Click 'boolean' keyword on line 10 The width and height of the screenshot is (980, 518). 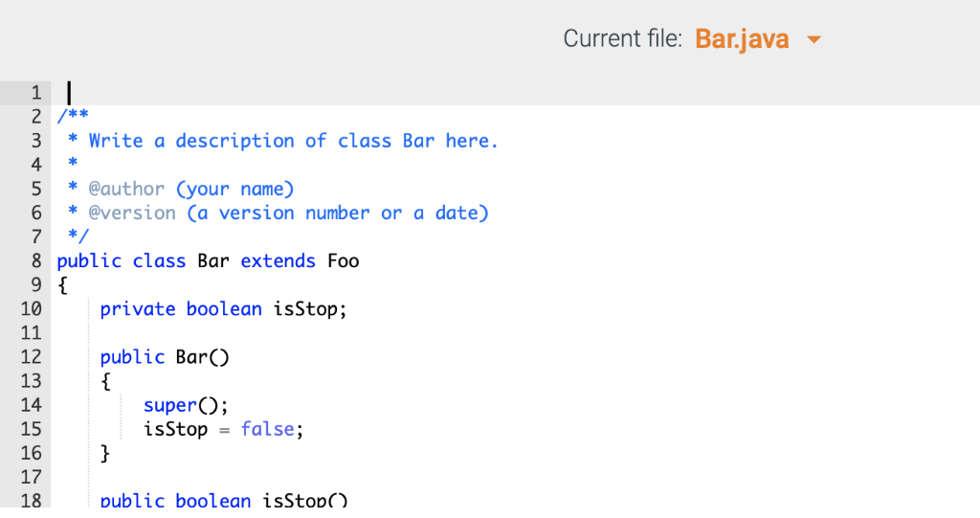click(x=224, y=309)
